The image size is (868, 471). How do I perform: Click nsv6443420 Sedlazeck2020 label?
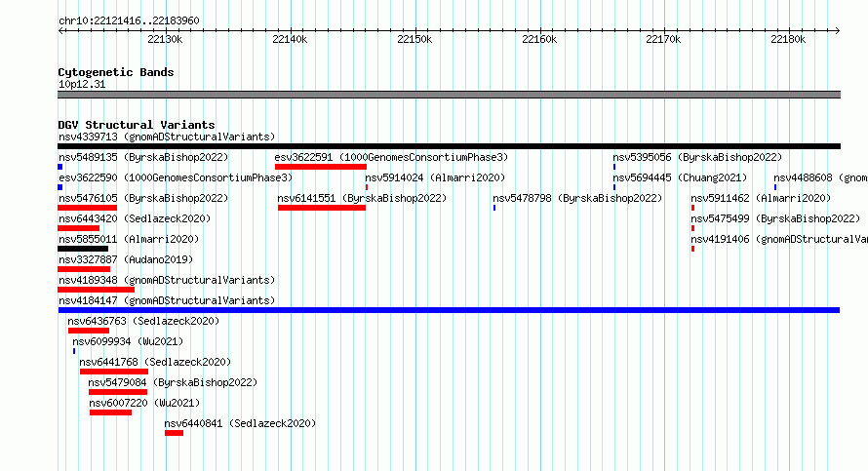(x=135, y=218)
